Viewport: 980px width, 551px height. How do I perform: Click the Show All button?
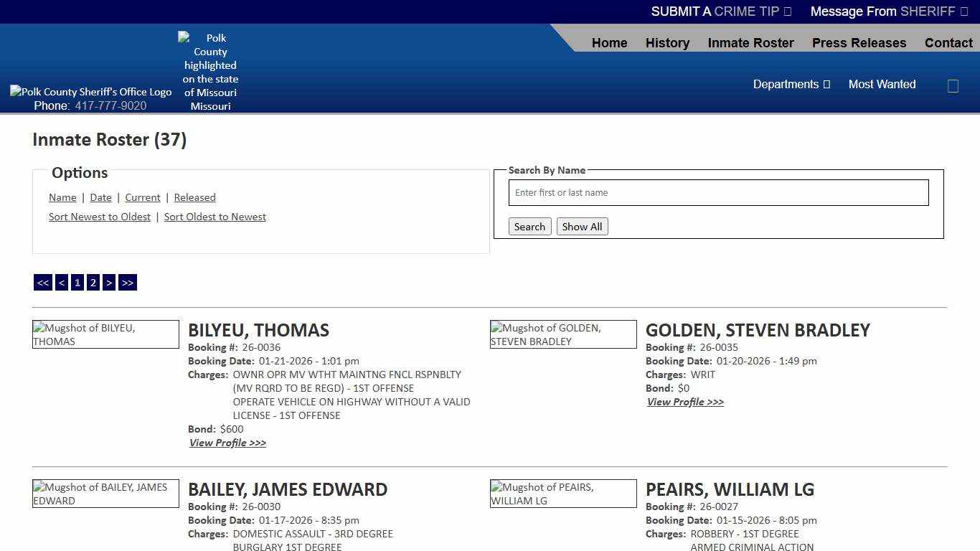pyautogui.click(x=582, y=226)
